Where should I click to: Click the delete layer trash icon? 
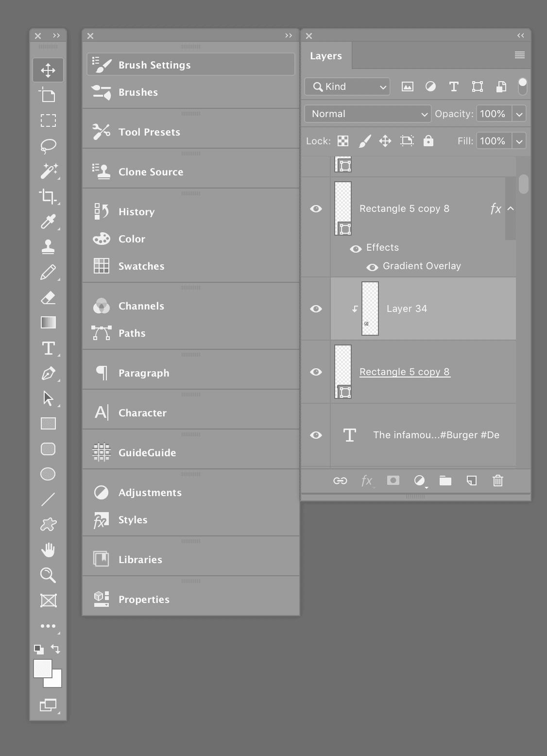(497, 481)
